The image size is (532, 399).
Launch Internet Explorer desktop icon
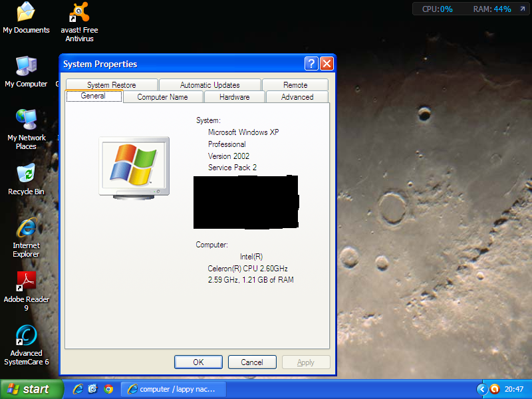coord(26,237)
